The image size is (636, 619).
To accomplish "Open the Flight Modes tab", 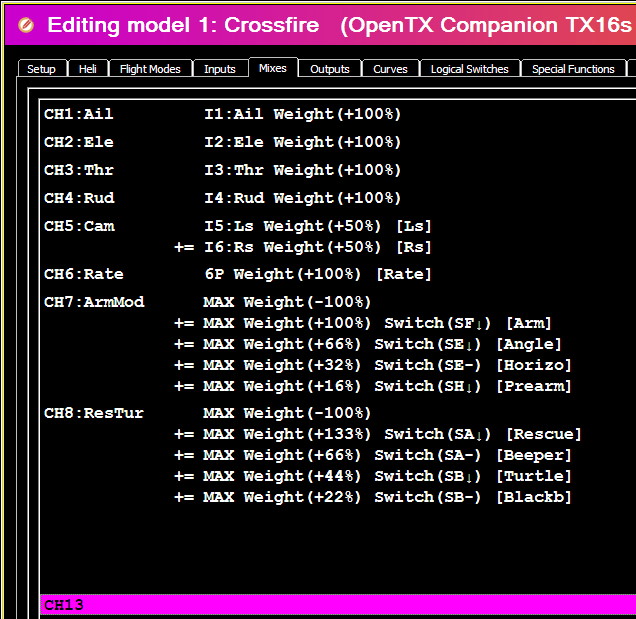I will [150, 69].
